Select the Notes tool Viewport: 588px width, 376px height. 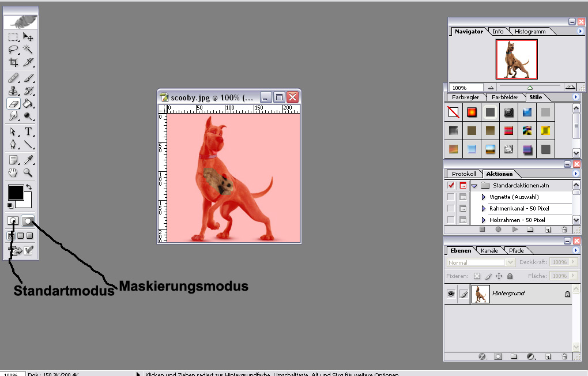(13, 160)
